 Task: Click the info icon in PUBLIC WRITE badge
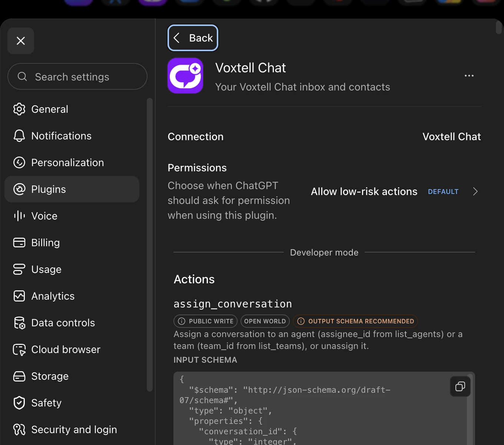(x=182, y=321)
